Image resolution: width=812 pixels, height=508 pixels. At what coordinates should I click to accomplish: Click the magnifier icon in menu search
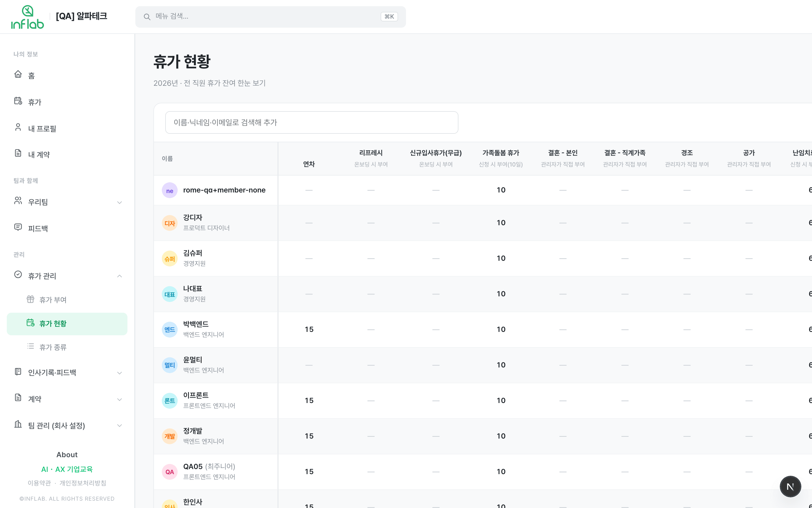tap(147, 17)
